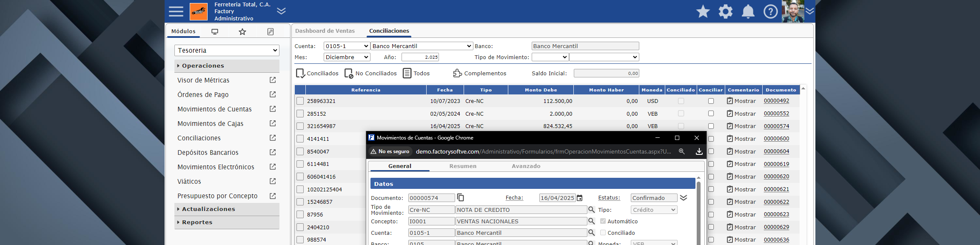Open document link 00000492

(x=776, y=101)
